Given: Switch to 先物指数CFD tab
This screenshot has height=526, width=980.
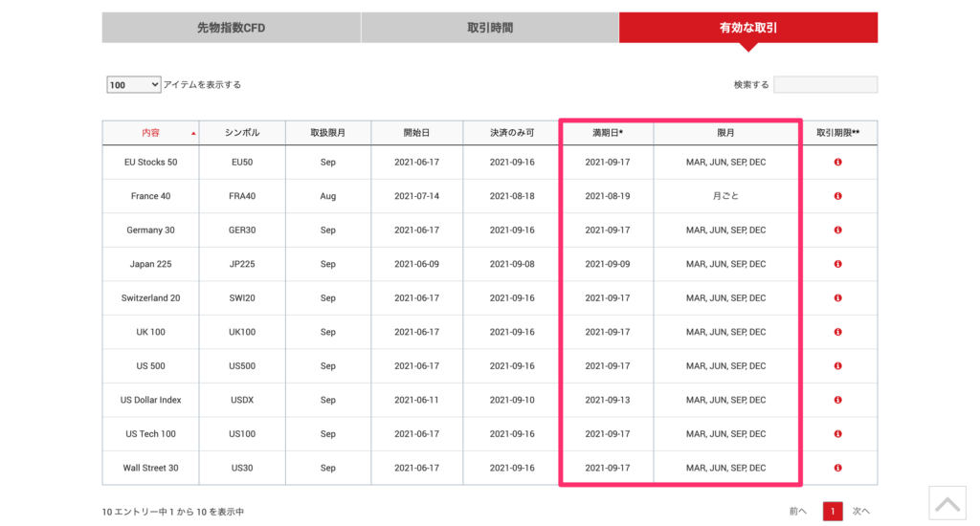Looking at the screenshot, I should 232,28.
